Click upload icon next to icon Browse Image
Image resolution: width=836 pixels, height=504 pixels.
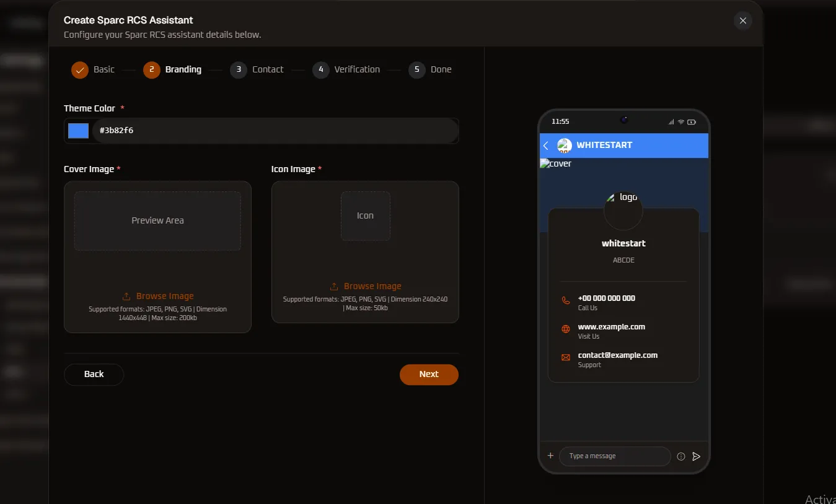[334, 286]
